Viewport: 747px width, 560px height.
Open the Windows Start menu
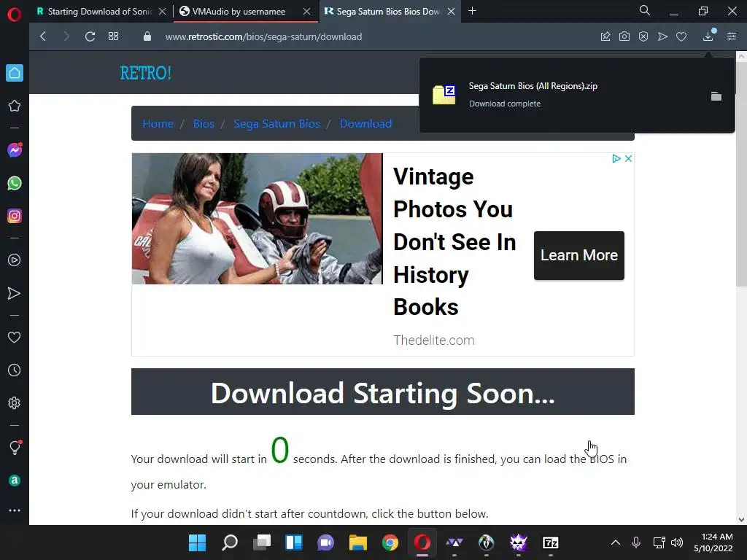click(197, 542)
